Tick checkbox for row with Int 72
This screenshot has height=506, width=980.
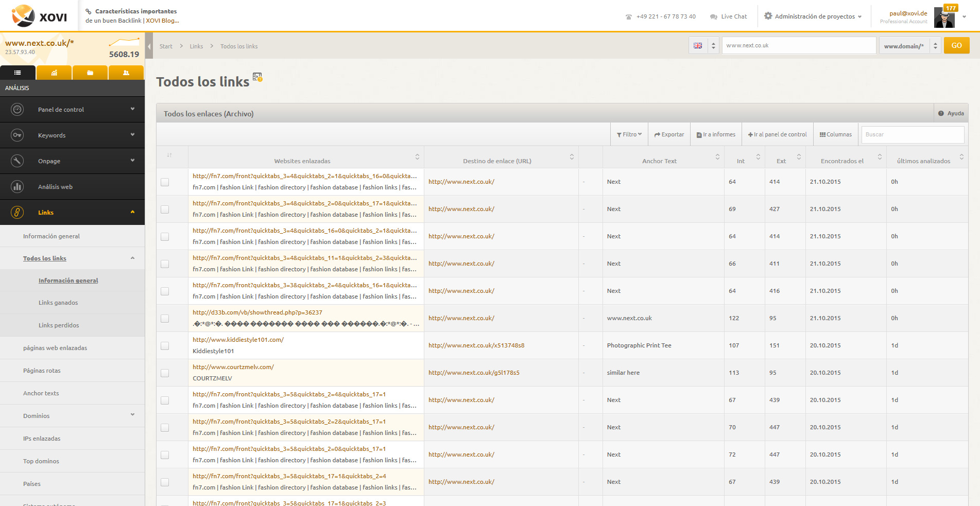point(165,455)
